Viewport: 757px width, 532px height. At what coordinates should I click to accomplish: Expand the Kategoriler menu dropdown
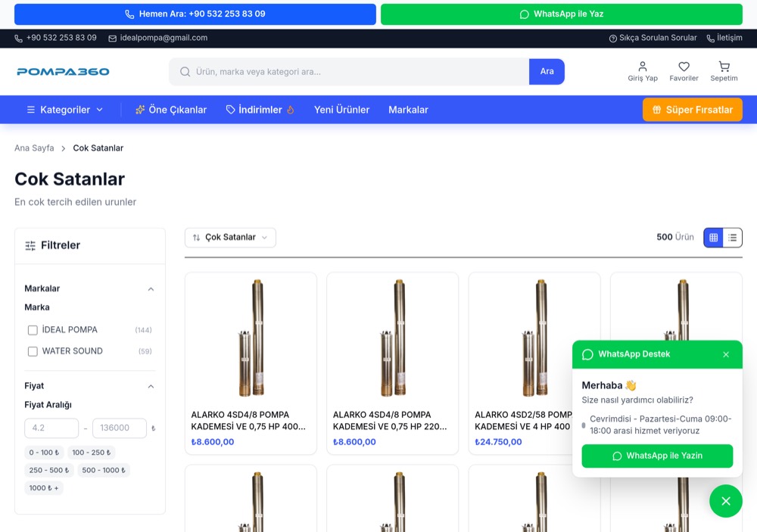[x=64, y=110]
